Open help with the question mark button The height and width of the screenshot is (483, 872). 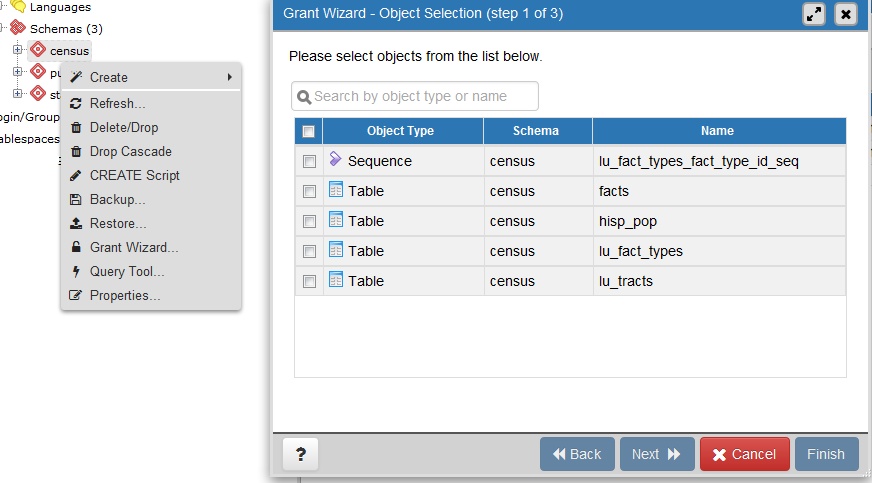[300, 454]
